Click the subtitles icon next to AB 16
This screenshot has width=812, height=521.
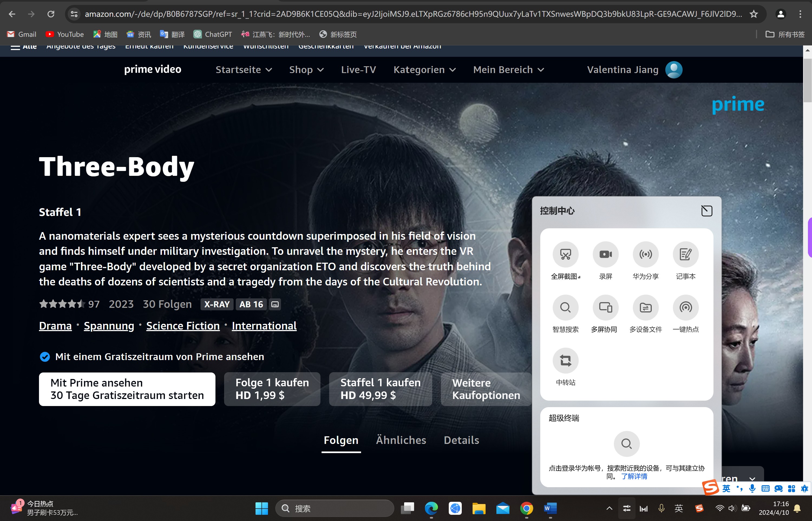(275, 305)
